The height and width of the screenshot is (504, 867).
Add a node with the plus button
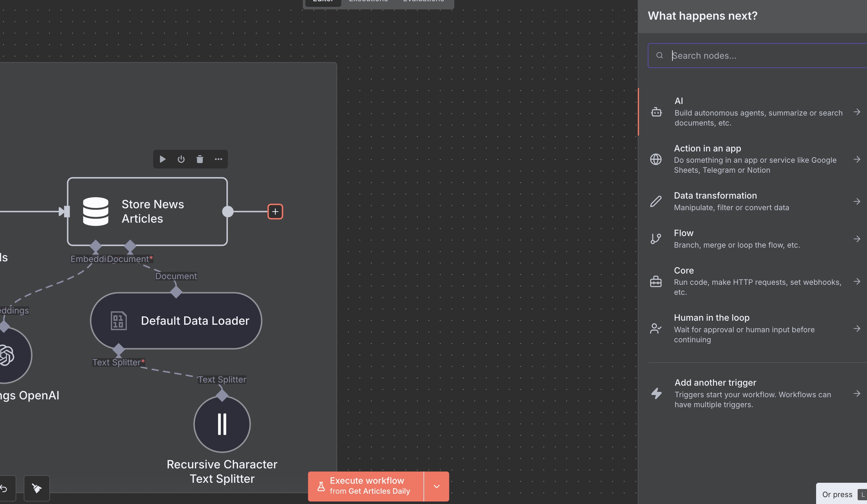(x=275, y=212)
